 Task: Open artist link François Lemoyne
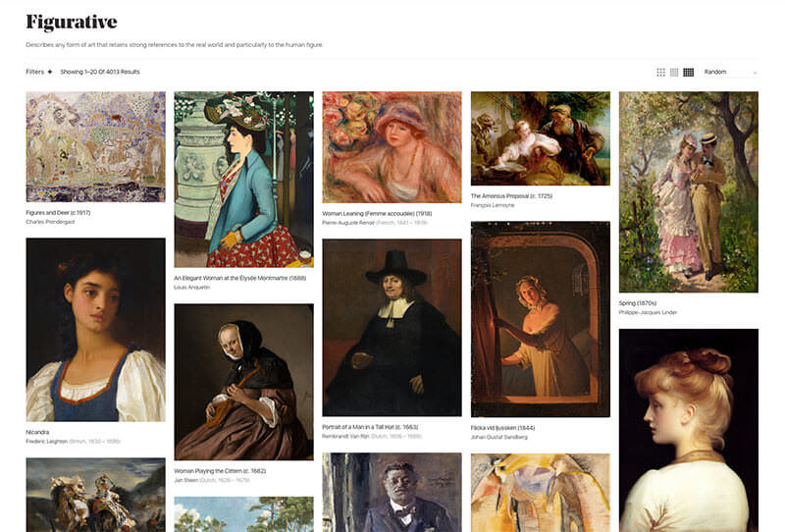pyautogui.click(x=493, y=205)
